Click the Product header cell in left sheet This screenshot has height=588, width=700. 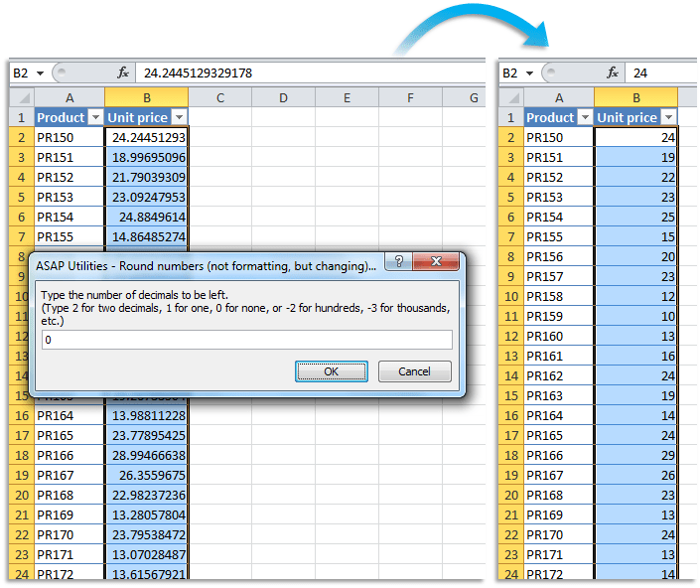(70, 117)
